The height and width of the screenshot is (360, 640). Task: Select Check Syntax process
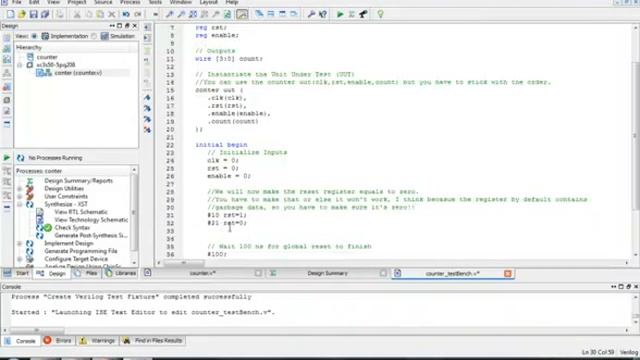click(72, 228)
